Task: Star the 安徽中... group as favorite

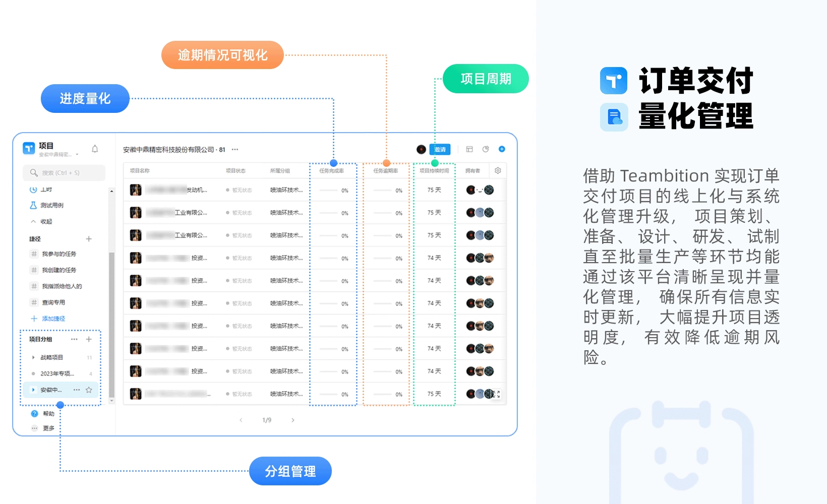Action: 89,390
